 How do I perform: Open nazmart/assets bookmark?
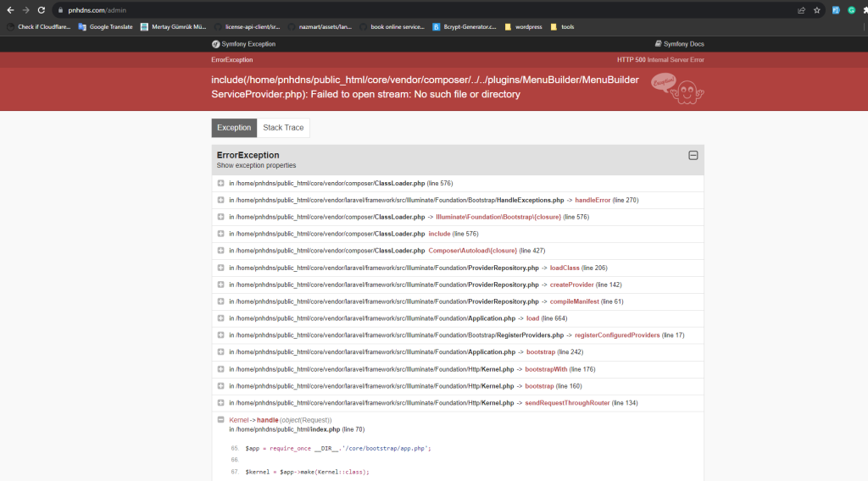pyautogui.click(x=320, y=26)
